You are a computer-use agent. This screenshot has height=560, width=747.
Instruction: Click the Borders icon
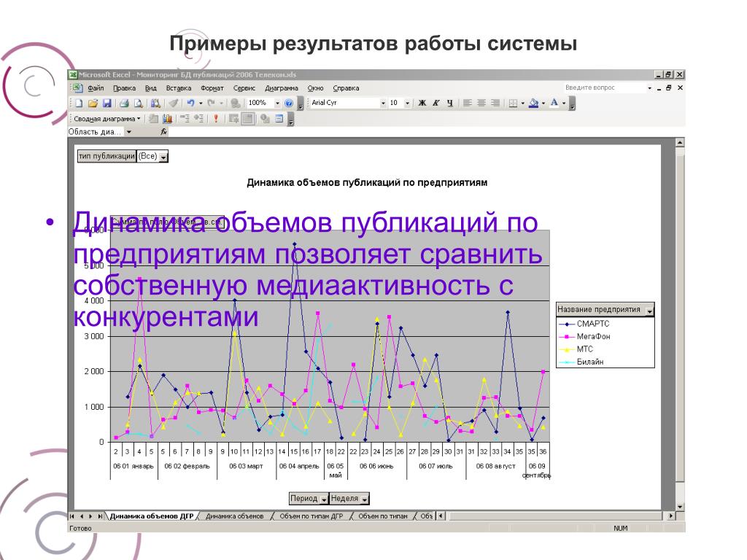point(513,103)
